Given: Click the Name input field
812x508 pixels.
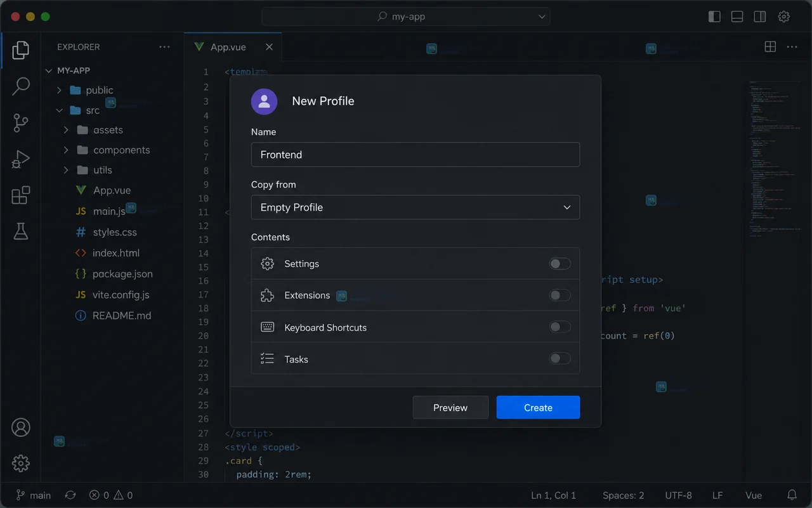Looking at the screenshot, I should click(416, 155).
